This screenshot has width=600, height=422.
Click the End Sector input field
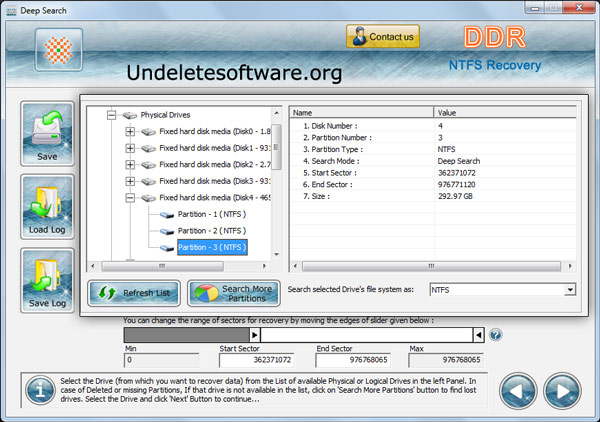tap(353, 360)
